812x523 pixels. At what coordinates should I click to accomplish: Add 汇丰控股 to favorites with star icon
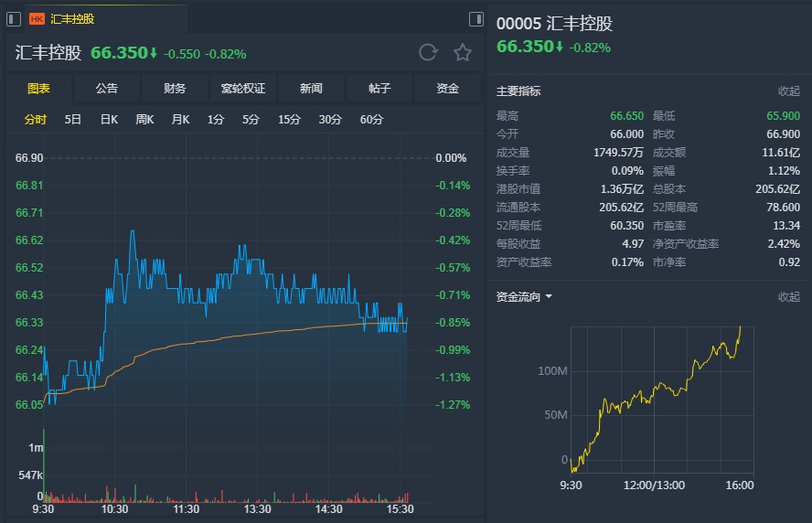click(463, 52)
